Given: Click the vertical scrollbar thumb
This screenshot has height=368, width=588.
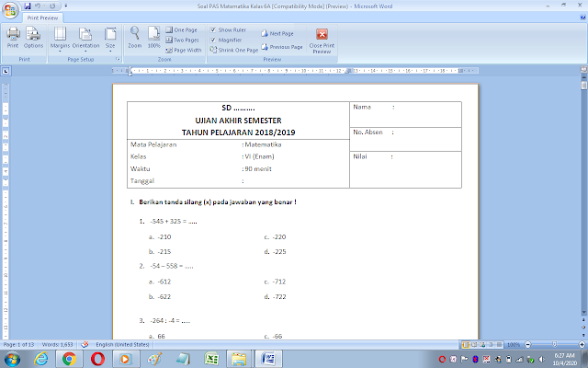Looking at the screenshot, I should coord(583,86).
